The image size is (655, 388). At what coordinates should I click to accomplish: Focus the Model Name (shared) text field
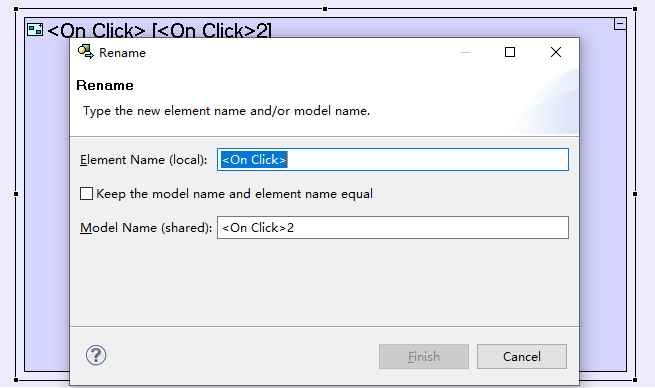pyautogui.click(x=393, y=228)
